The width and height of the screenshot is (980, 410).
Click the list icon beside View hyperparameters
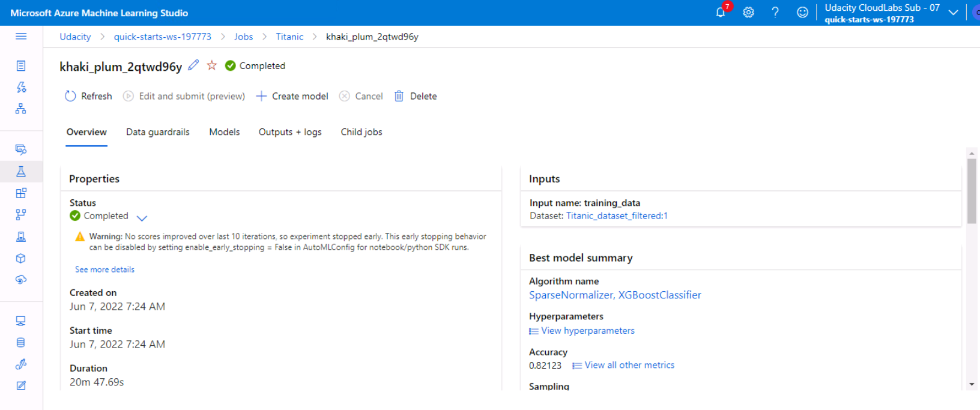click(x=533, y=331)
